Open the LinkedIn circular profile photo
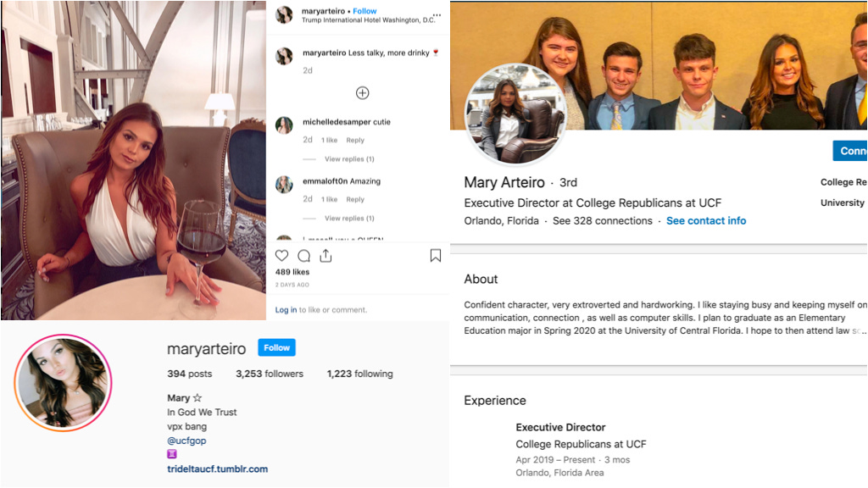Viewport: 868px width, 488px height. coord(515,114)
